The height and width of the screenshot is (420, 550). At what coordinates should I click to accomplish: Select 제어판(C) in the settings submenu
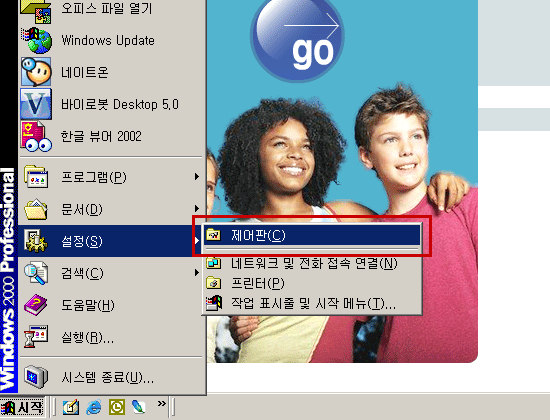(312, 235)
